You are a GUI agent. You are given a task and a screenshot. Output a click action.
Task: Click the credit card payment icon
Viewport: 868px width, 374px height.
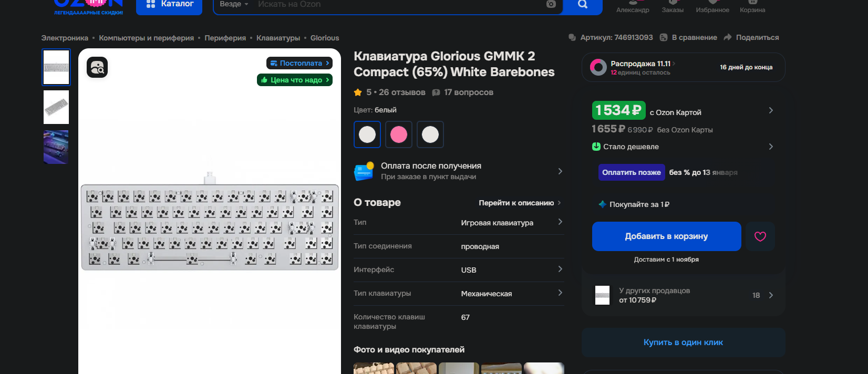364,171
